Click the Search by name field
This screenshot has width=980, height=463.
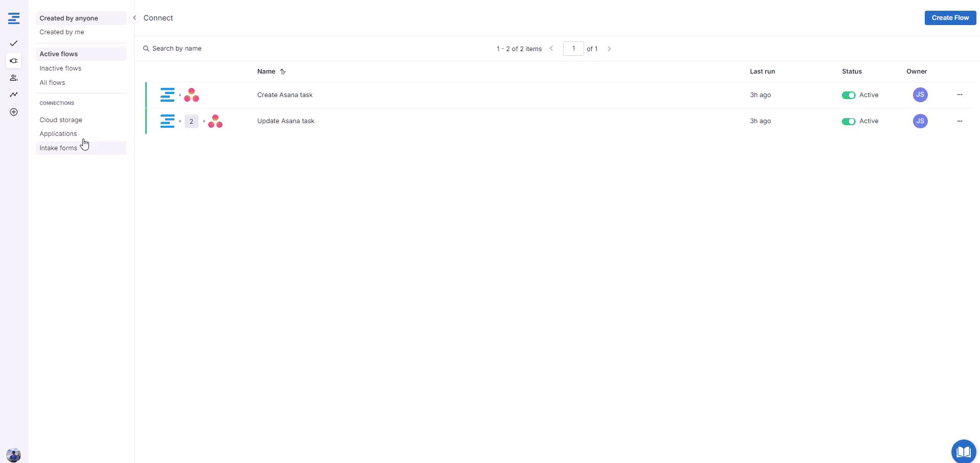pos(177,49)
